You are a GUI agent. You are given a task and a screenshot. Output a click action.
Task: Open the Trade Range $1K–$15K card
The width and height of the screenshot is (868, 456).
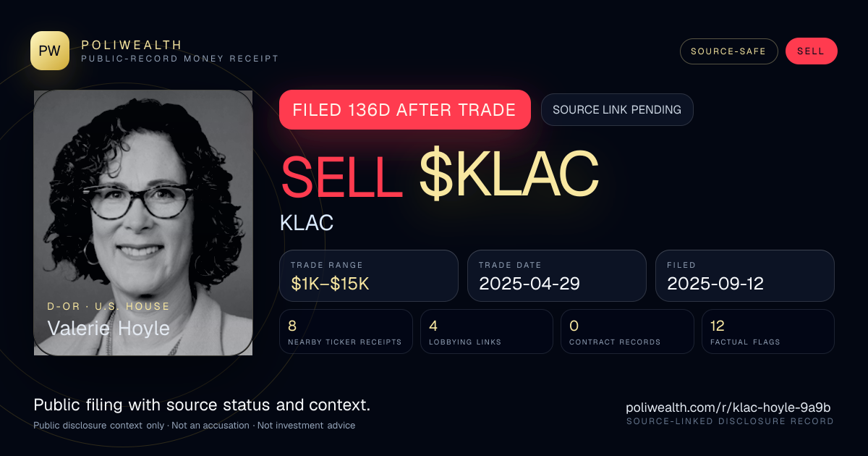369,276
